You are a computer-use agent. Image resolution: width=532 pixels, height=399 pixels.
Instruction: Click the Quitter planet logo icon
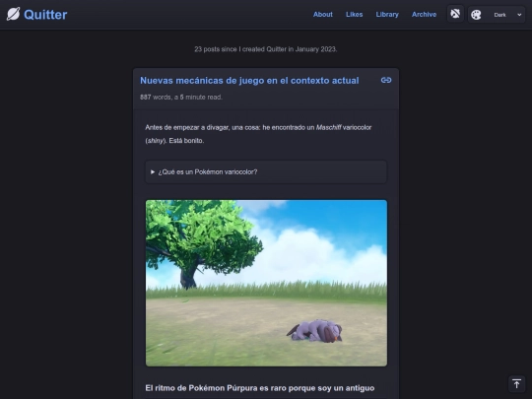tap(13, 14)
